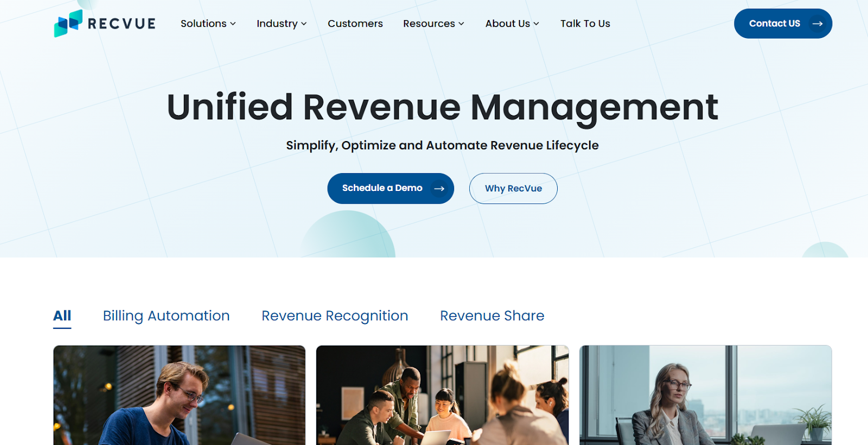This screenshot has width=868, height=445.
Task: Click the Unified Revenue Management heading
Action: click(443, 107)
